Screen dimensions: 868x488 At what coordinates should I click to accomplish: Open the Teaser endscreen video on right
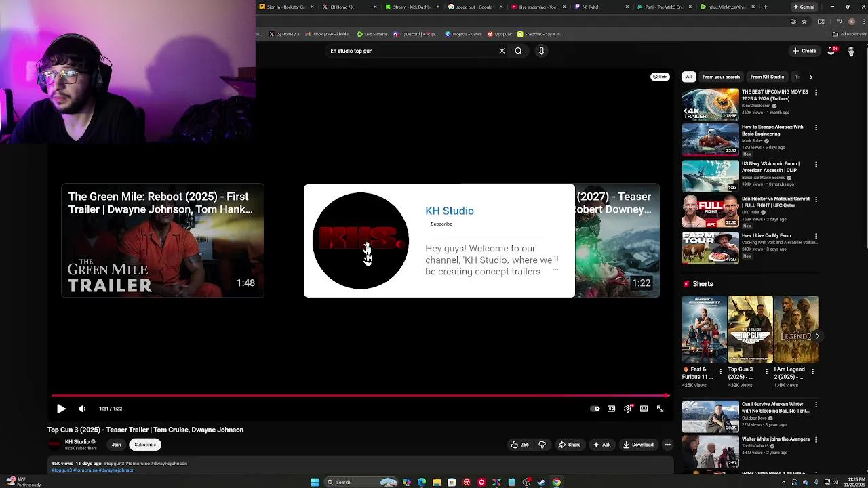coord(617,241)
